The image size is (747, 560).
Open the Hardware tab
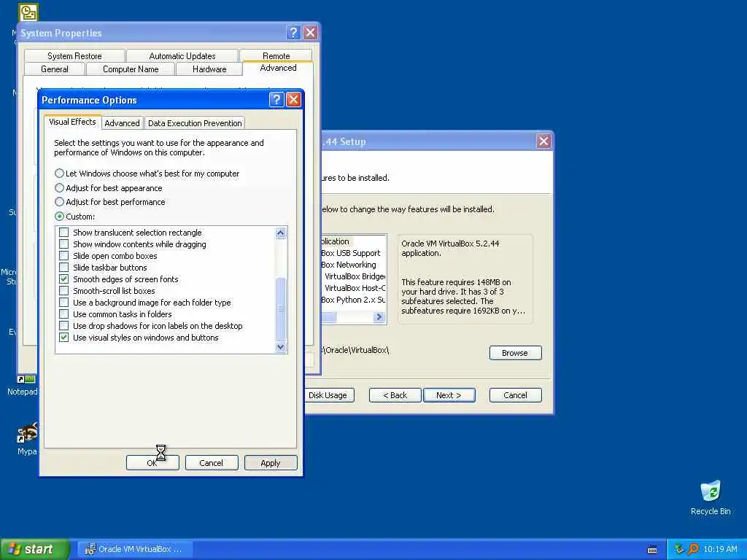click(x=209, y=69)
